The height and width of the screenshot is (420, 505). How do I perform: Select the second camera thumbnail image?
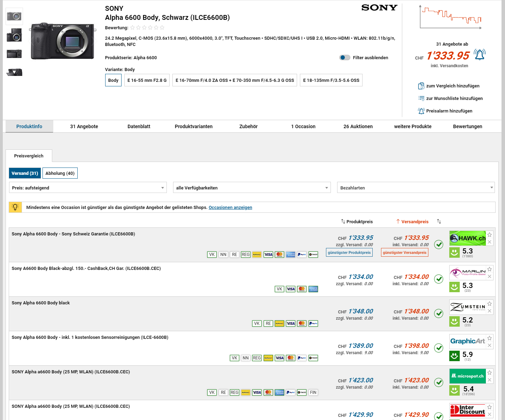pos(14,35)
